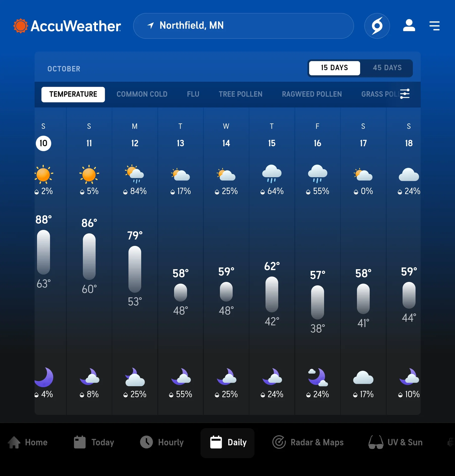Click the AccuWeather sun logo

pos(20,26)
